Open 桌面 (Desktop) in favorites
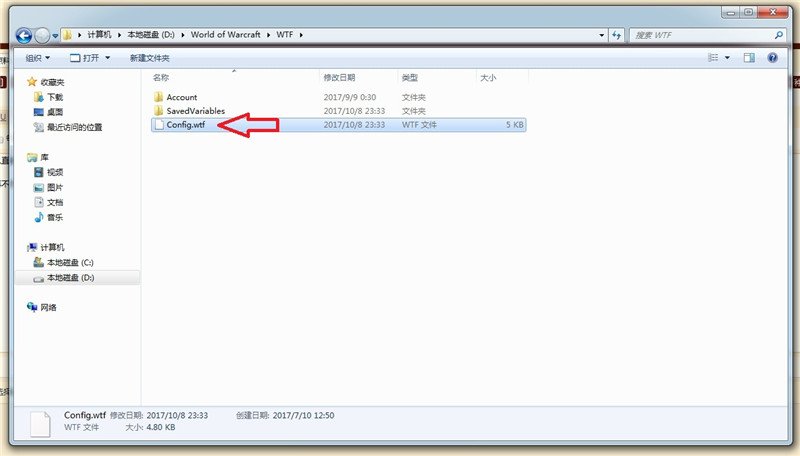This screenshot has width=800, height=456. tap(54, 112)
